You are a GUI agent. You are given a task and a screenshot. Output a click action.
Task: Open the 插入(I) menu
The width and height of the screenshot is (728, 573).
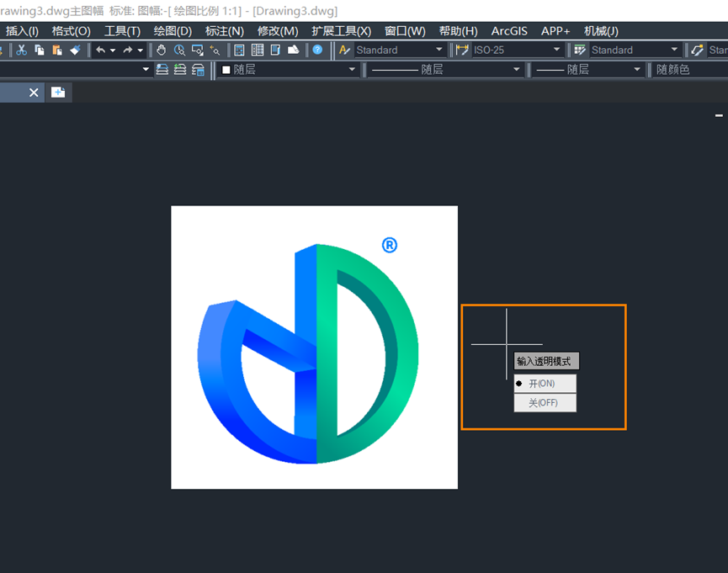click(22, 31)
